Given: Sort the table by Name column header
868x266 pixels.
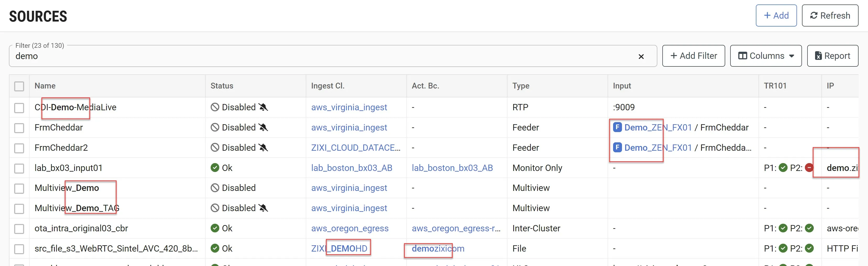Looking at the screenshot, I should 45,86.
